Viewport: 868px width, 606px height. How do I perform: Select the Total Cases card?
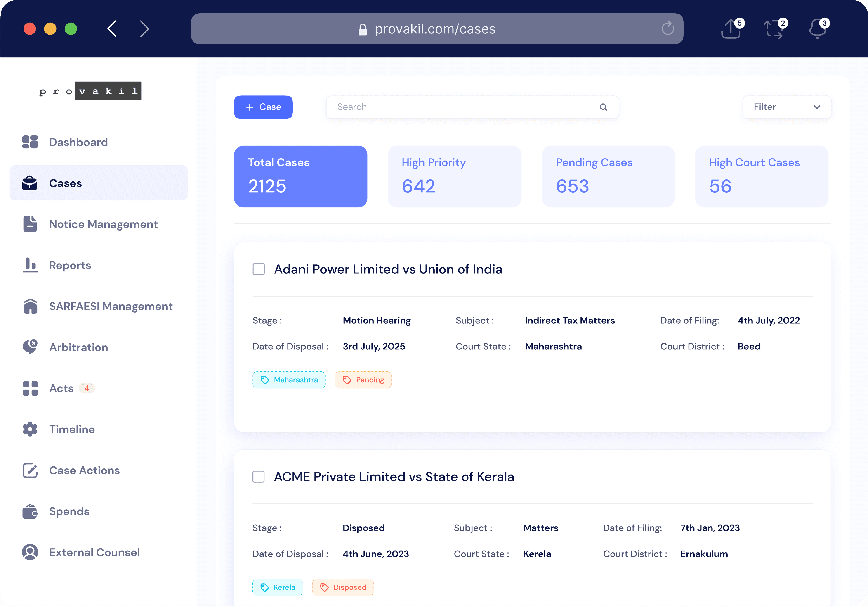[x=301, y=176]
